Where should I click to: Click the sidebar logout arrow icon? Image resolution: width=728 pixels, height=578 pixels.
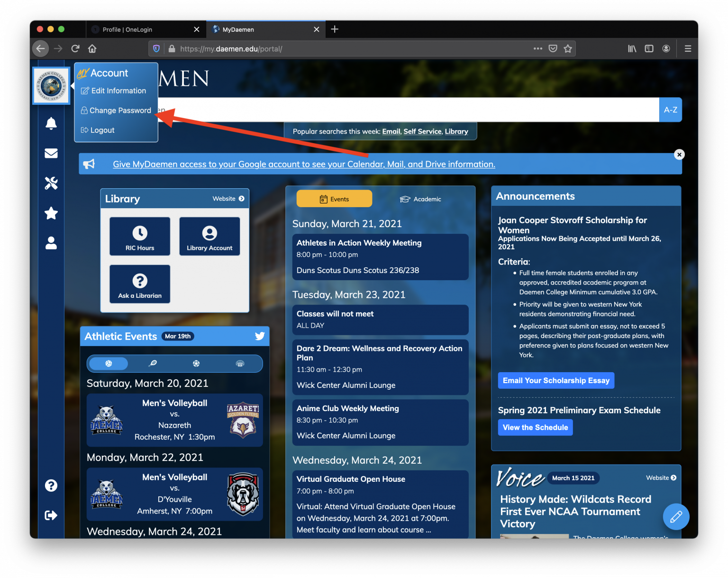(x=51, y=515)
